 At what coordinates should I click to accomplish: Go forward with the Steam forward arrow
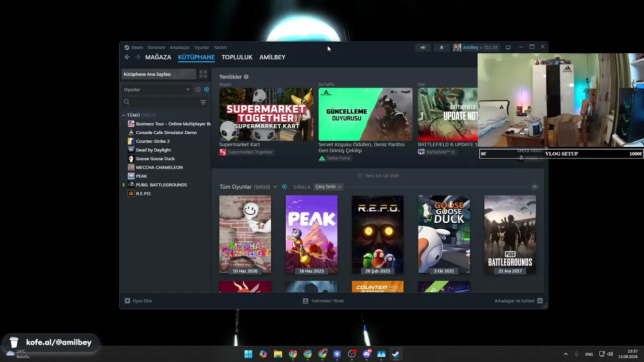138,57
